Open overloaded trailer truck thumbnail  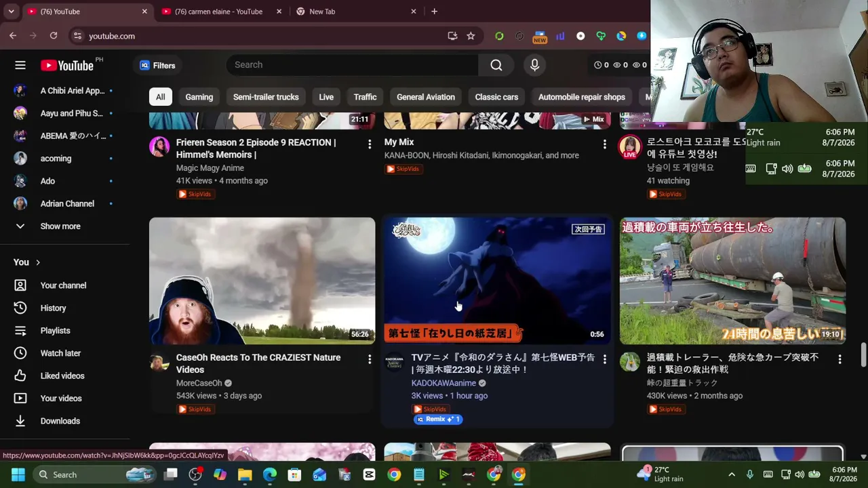coord(732,281)
